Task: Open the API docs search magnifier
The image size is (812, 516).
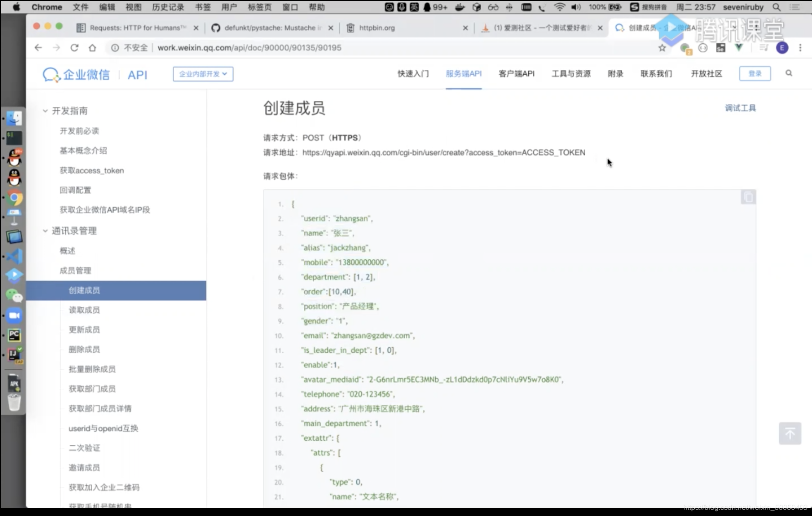Action: [788, 73]
